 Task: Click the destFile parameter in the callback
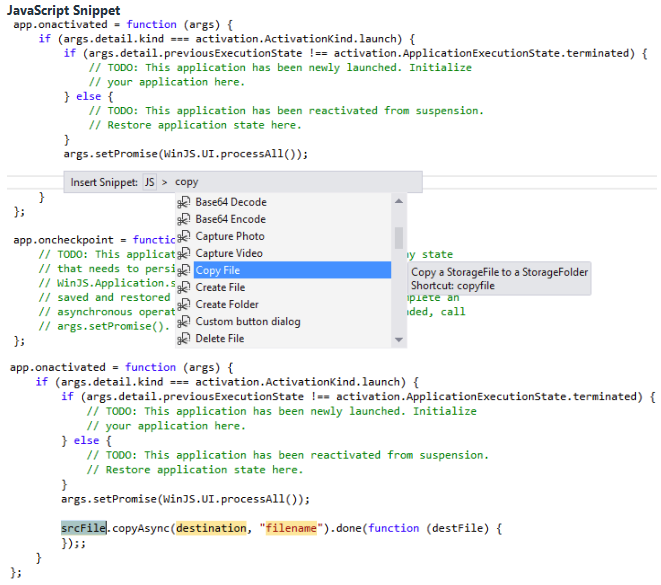tap(461, 527)
